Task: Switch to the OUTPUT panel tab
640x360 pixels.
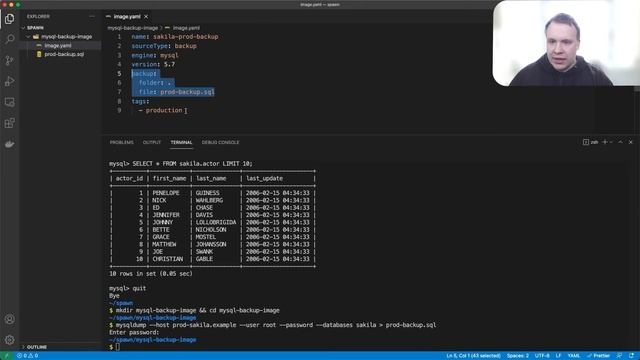Action: (152, 142)
